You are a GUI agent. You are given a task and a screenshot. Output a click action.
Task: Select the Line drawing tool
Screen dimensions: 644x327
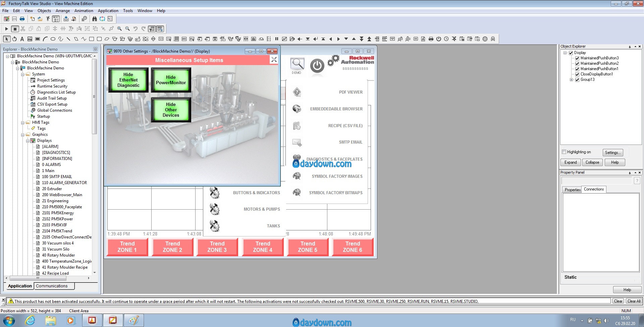coord(68,39)
